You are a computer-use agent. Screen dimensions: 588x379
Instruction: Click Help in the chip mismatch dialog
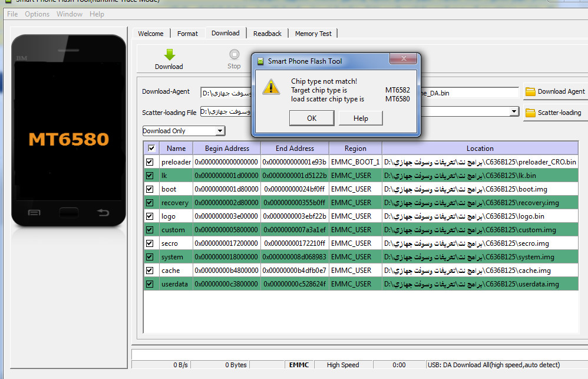coord(361,118)
